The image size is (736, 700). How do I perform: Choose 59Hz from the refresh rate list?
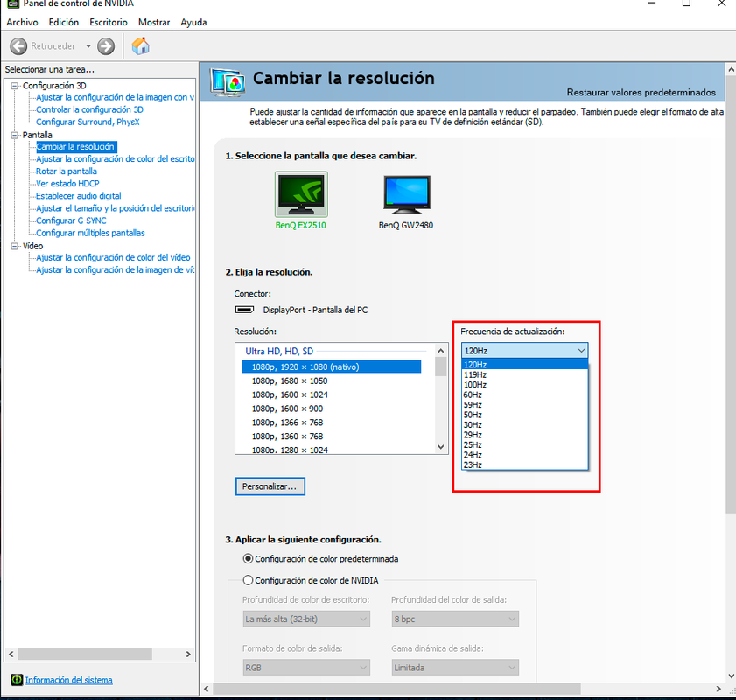pyautogui.click(x=525, y=405)
